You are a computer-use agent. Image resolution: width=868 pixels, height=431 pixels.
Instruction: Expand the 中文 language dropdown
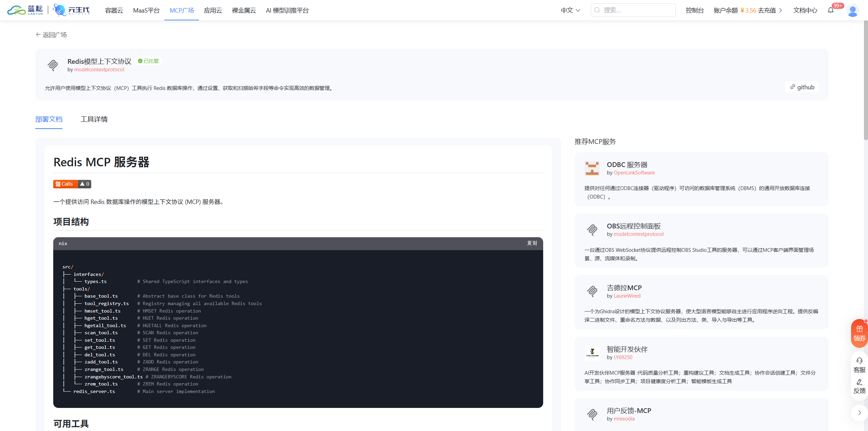(x=571, y=10)
